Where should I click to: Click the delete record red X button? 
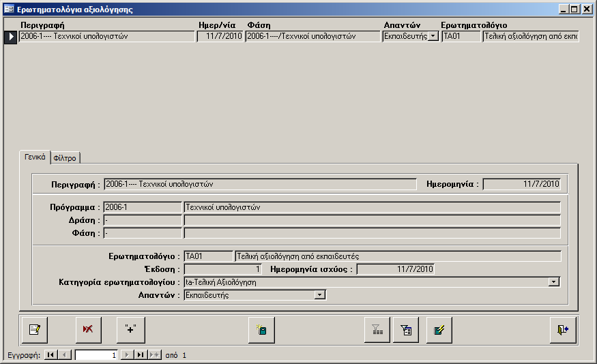89,330
